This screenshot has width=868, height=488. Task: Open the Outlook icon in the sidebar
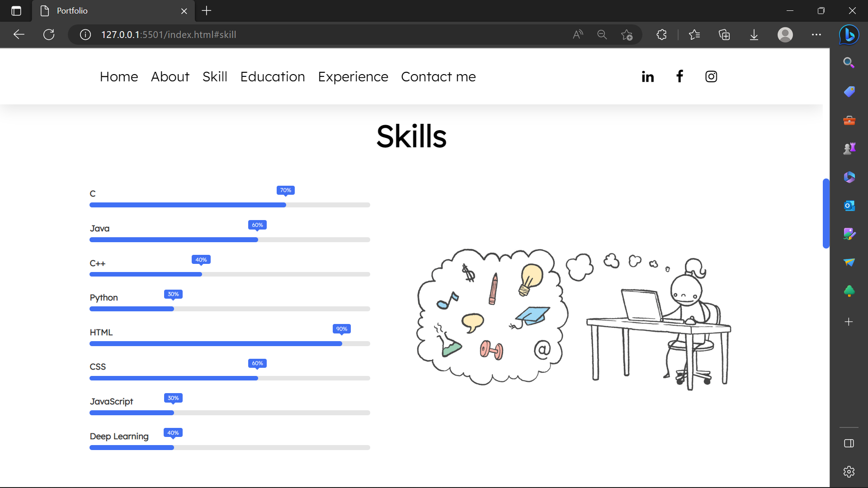[849, 206]
